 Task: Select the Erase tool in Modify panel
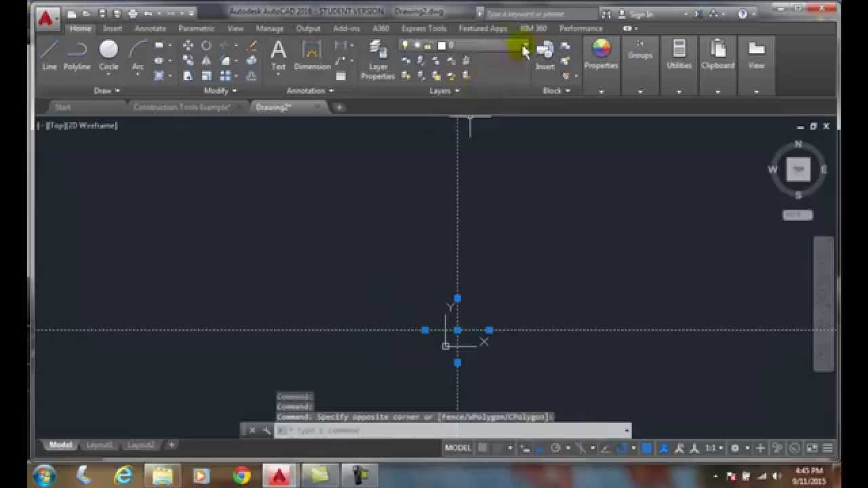click(x=252, y=45)
